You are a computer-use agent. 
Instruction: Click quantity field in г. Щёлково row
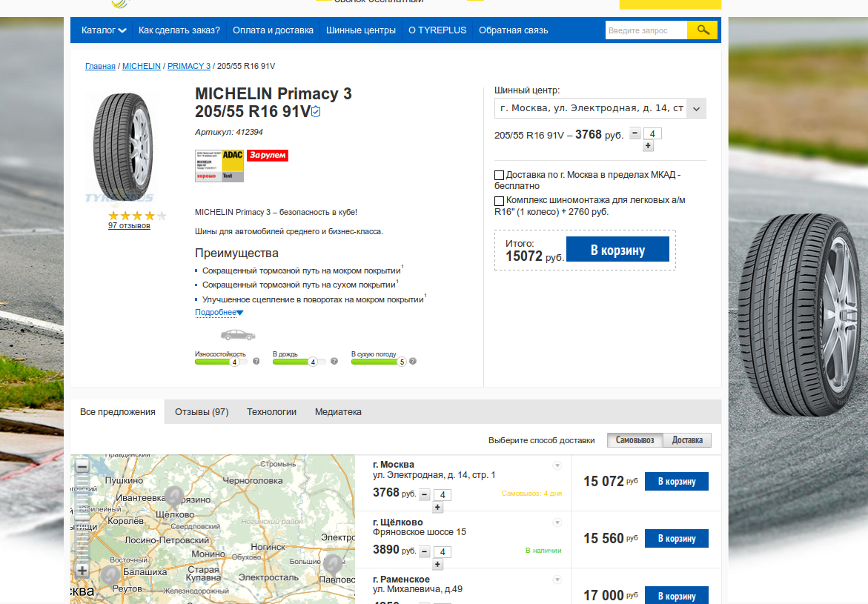(x=443, y=552)
